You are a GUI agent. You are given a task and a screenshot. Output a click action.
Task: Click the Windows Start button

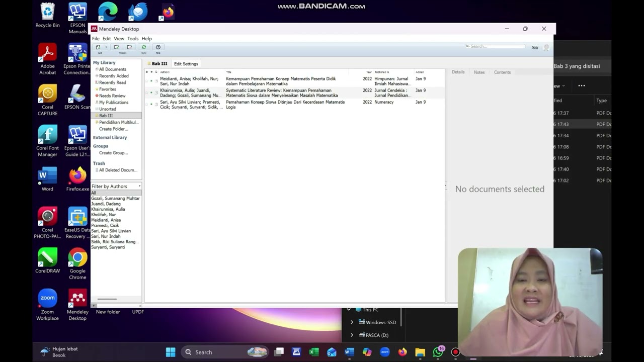coord(171,352)
